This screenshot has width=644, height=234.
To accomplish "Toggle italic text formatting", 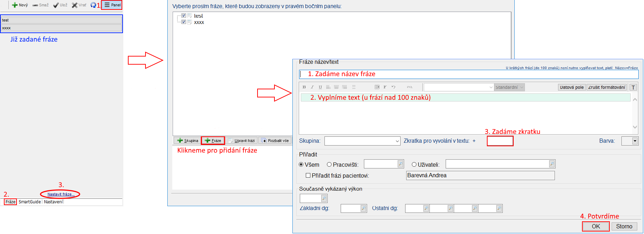I will pyautogui.click(x=312, y=87).
